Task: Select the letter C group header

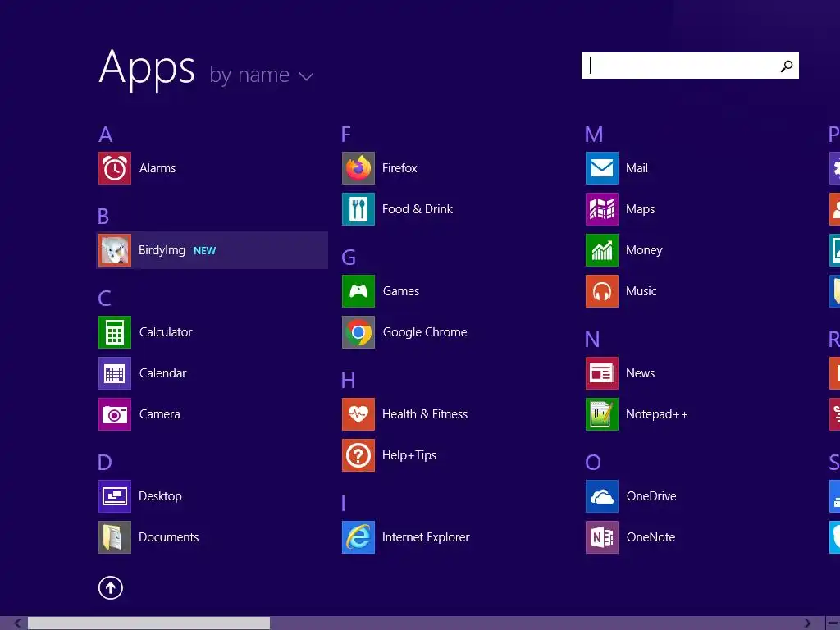Action: (104, 299)
